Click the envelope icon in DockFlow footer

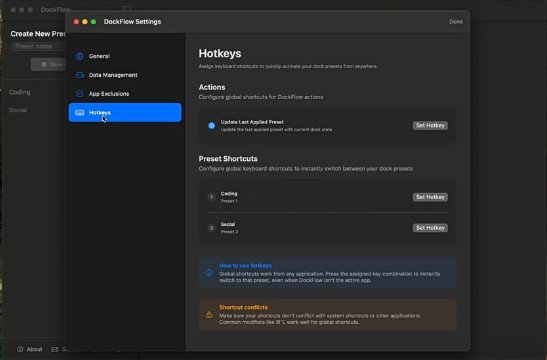tap(54, 349)
